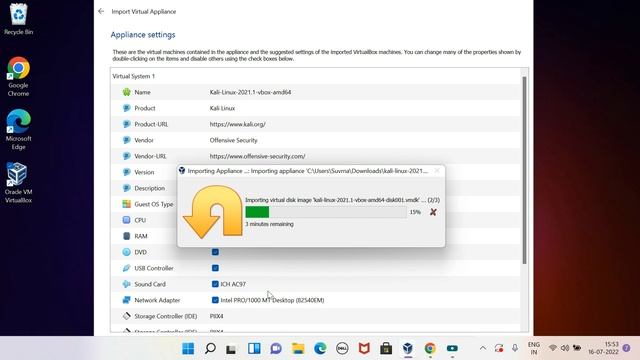Viewport: 640px width, 360px height.
Task: Open Edge browser from the taskbar
Action: coord(320,348)
